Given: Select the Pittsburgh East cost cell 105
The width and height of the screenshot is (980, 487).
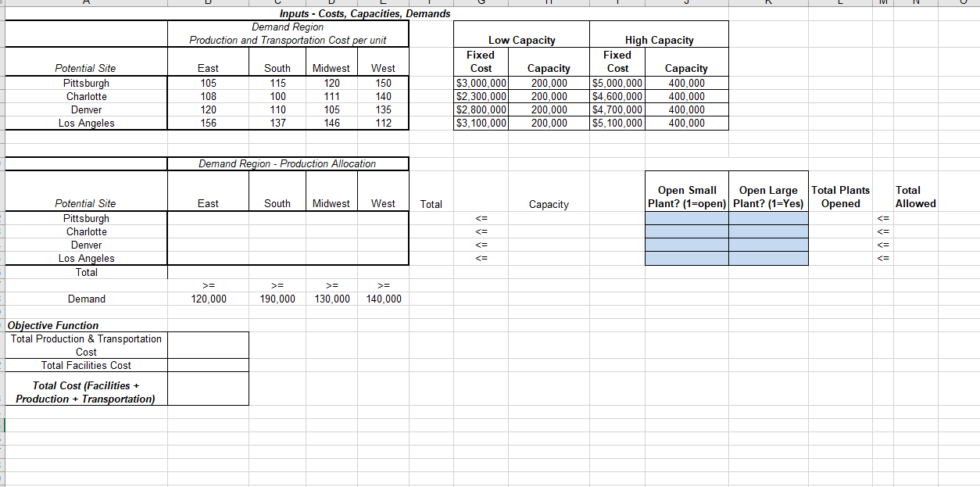Looking at the screenshot, I should (208, 83).
